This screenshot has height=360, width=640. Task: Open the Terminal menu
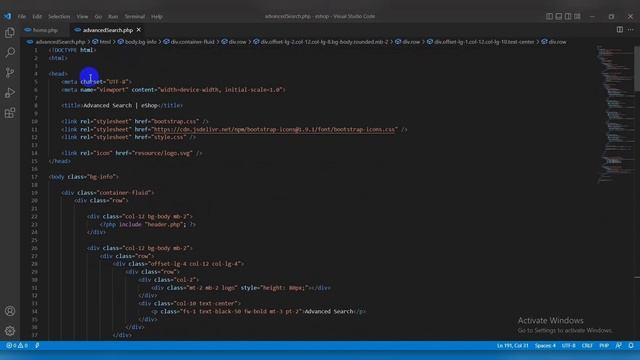[x=135, y=17]
